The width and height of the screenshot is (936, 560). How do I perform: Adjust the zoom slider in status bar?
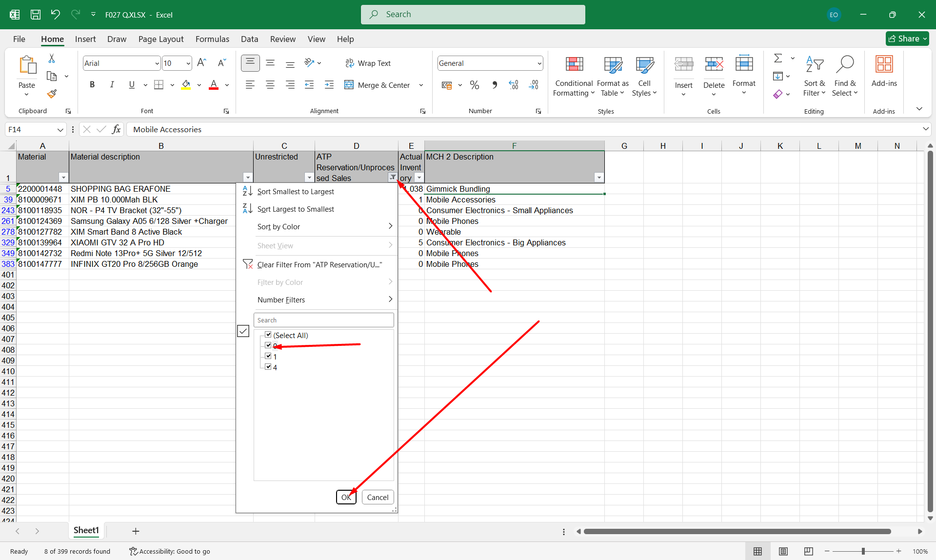point(863,551)
